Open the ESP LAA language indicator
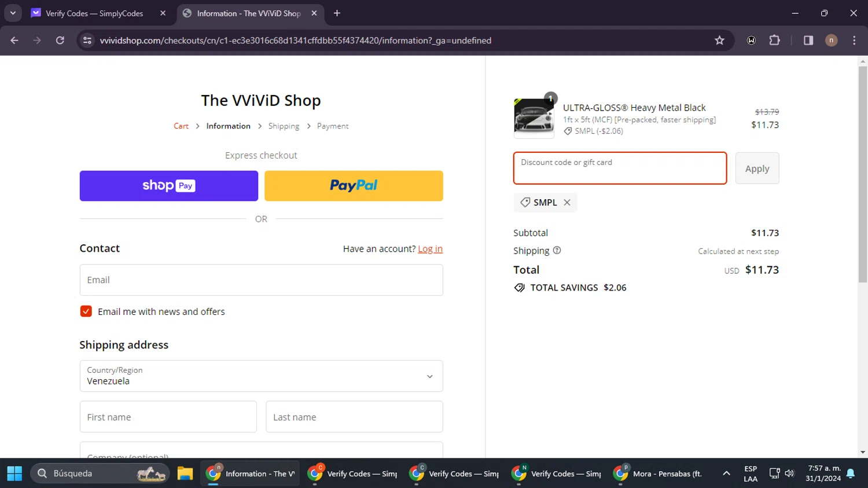 point(751,474)
